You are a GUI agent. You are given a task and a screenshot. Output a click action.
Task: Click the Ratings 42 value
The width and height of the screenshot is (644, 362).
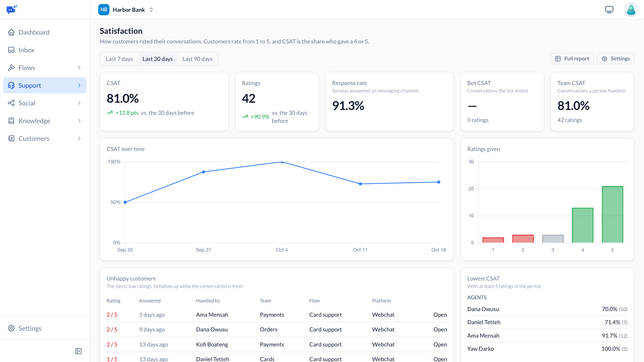tap(249, 98)
